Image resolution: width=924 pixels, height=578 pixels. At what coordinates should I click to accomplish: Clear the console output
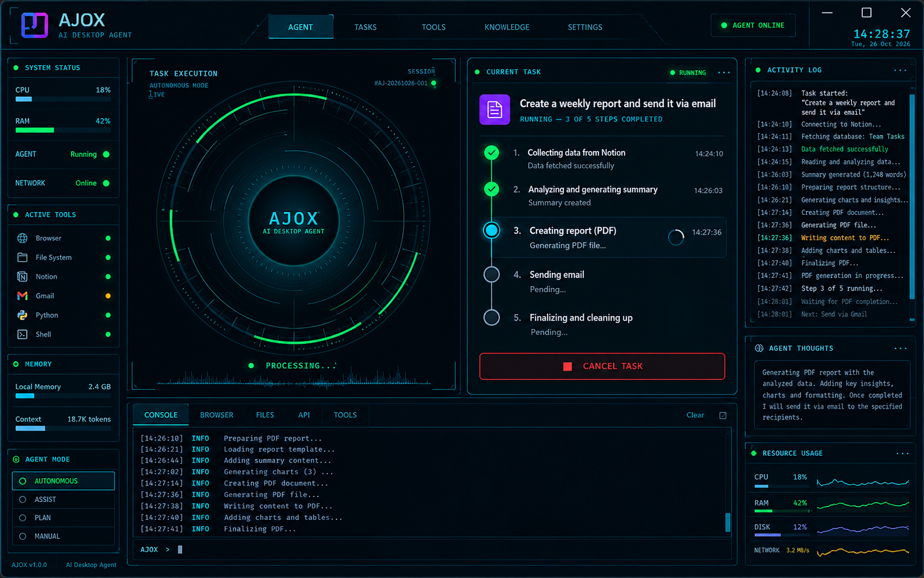[x=695, y=415]
